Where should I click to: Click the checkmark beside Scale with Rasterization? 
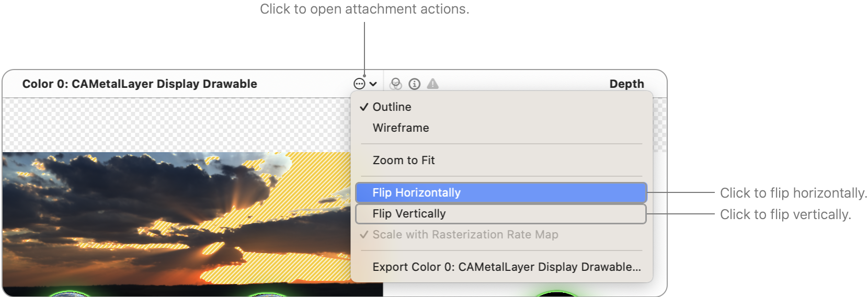click(364, 234)
